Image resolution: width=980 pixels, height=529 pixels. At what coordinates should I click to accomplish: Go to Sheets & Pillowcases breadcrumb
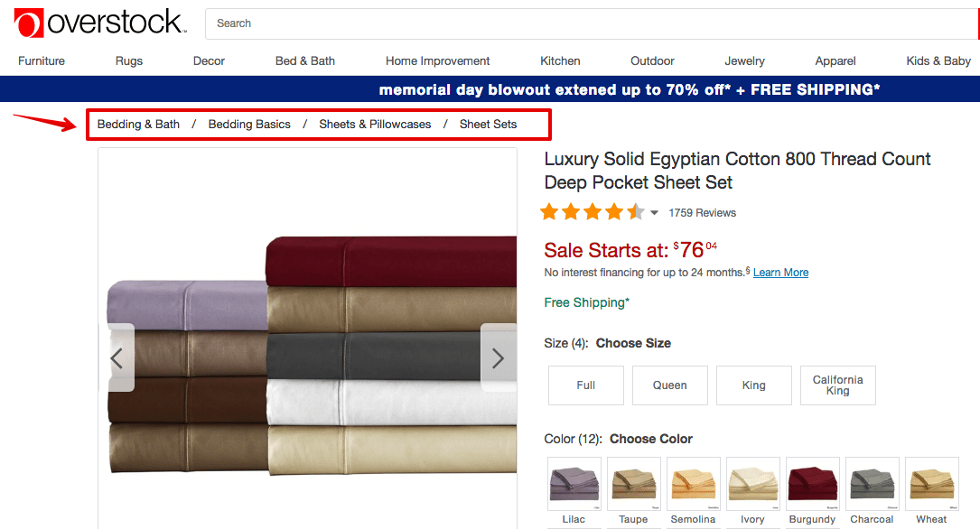[375, 125]
